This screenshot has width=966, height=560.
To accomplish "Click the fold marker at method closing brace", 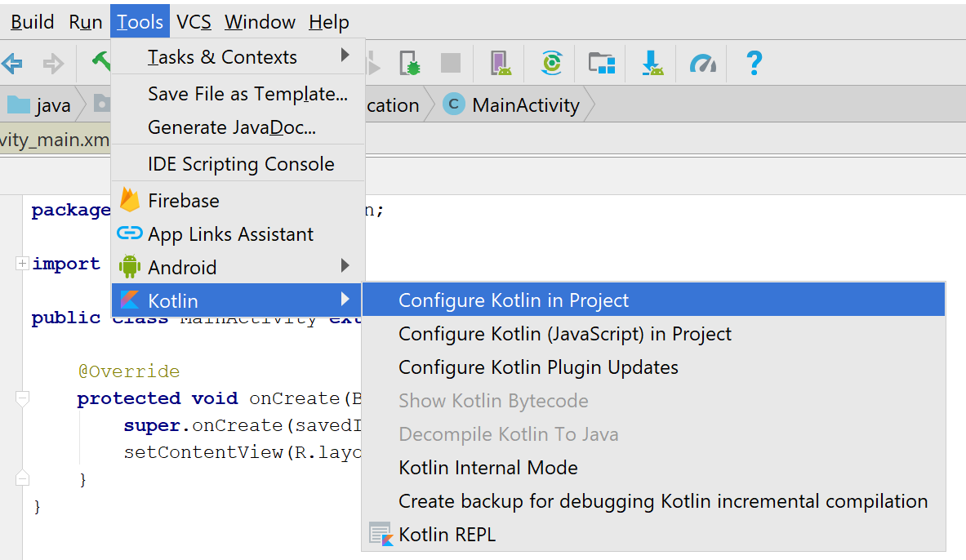I will [x=22, y=478].
